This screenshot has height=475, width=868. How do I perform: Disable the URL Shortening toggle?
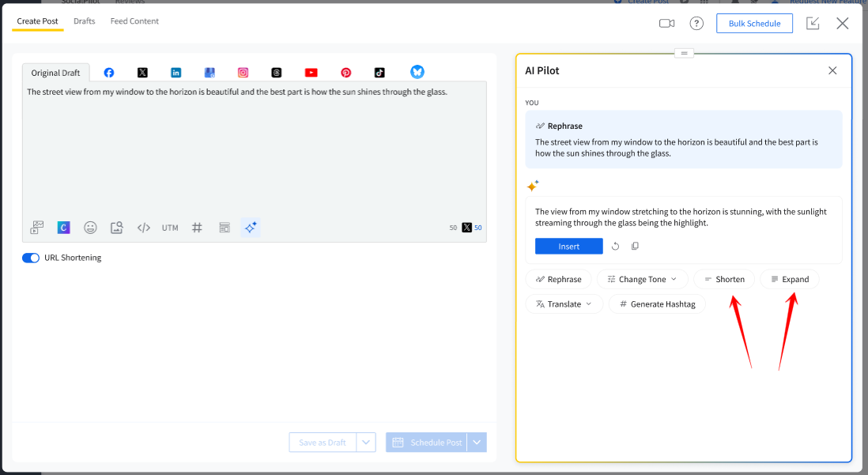pos(31,258)
